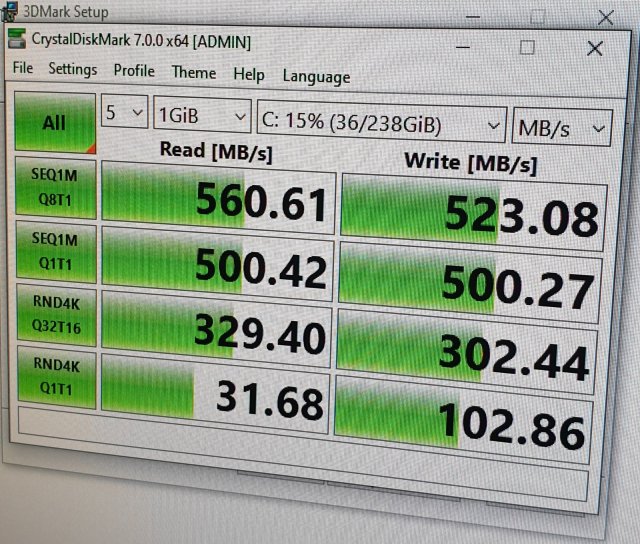
Task: Click the CrystalDiskMark title bar app icon
Action: click(16, 38)
